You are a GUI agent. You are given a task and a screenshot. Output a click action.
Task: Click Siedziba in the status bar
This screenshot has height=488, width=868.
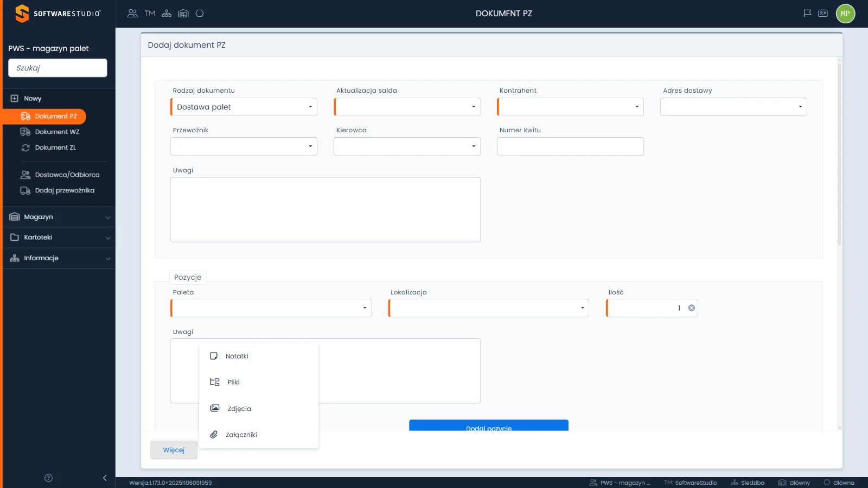click(x=748, y=483)
